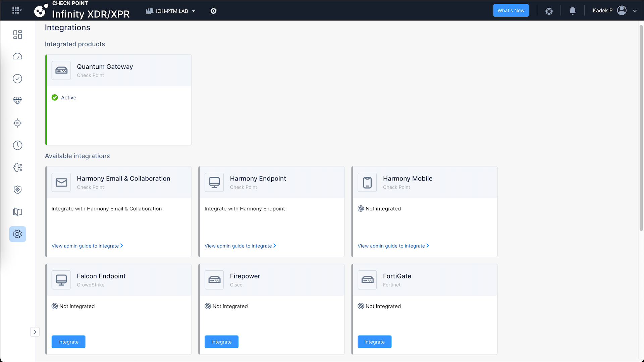Click the vertical page scrollbar
The image size is (644, 362).
click(641, 127)
